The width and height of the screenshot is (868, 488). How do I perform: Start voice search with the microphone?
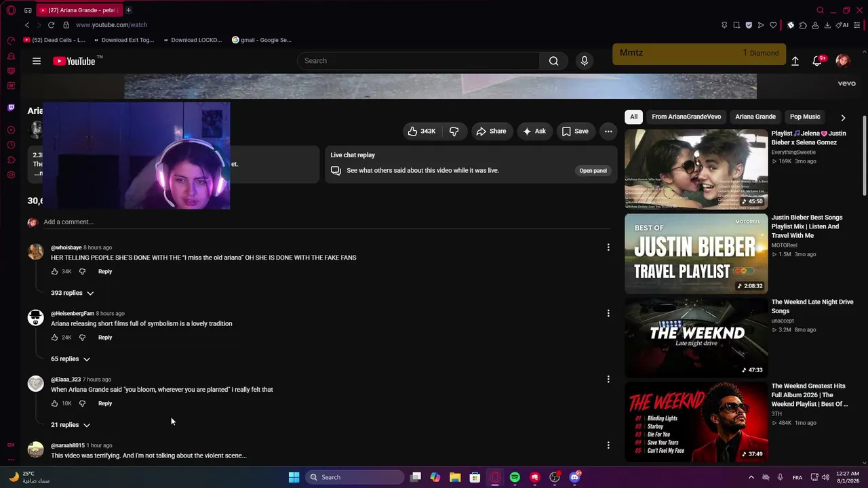(585, 61)
